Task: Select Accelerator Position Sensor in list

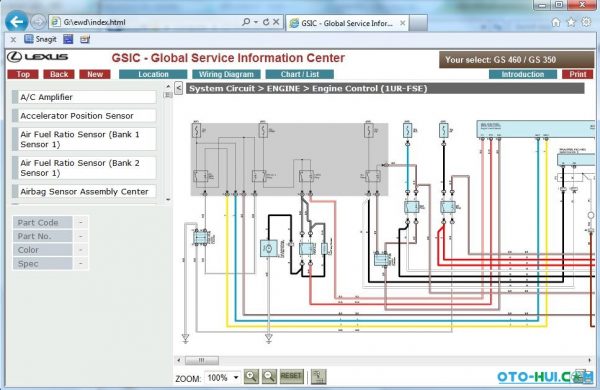Action: 84,116
